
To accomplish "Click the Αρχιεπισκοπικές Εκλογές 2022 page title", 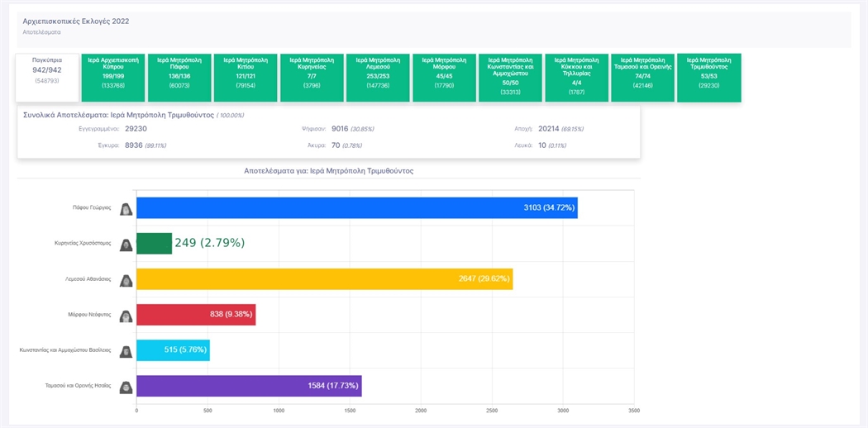I will [75, 21].
